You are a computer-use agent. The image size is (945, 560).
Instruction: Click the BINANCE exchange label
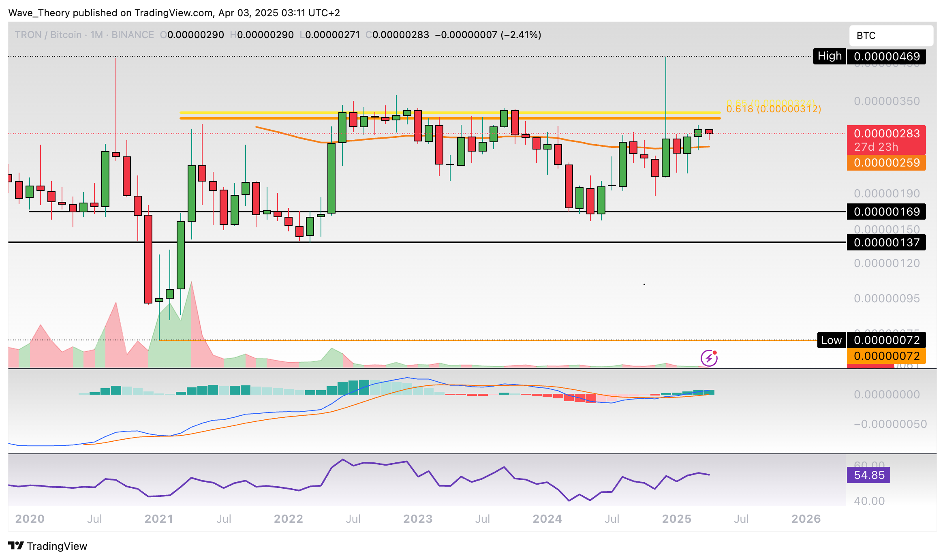click(x=133, y=35)
